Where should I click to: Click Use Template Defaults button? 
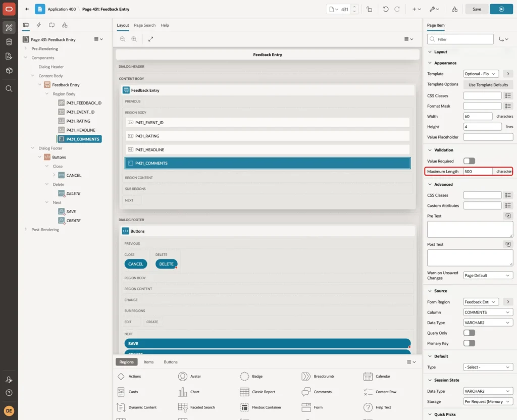[488, 85]
